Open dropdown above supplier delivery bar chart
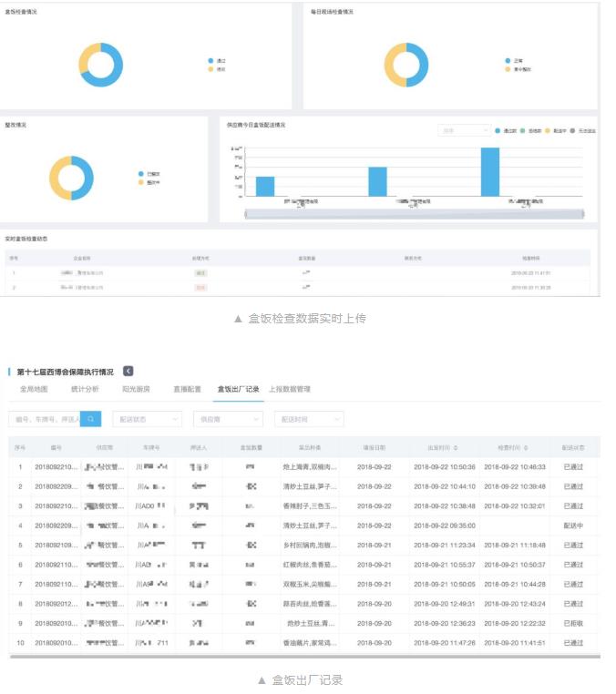The height and width of the screenshot is (694, 616). 464,131
